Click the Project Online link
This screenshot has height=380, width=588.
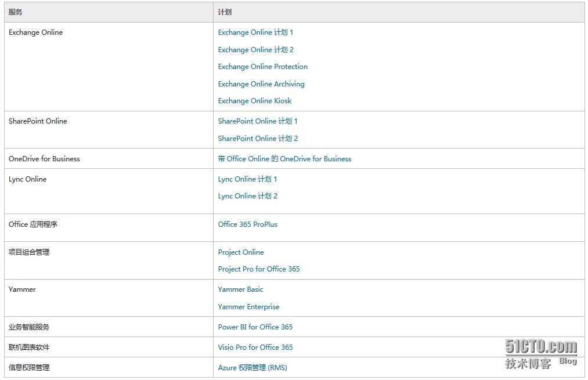pyautogui.click(x=240, y=252)
